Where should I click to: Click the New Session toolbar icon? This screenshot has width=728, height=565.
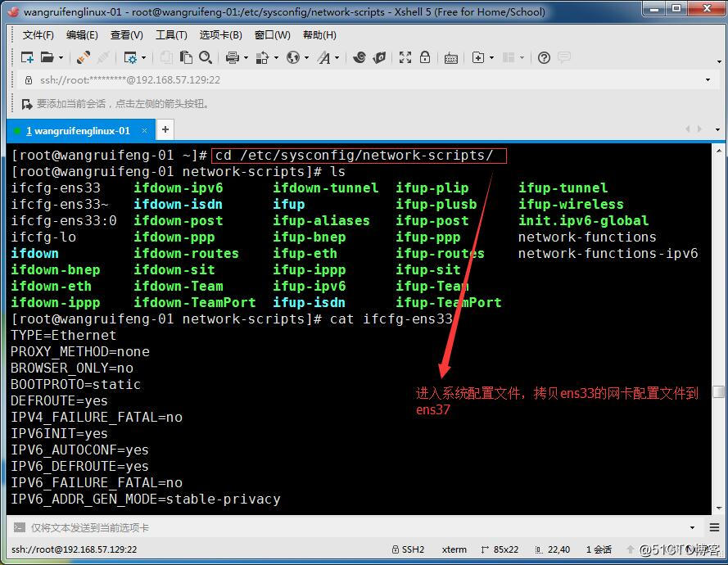pos(27,57)
